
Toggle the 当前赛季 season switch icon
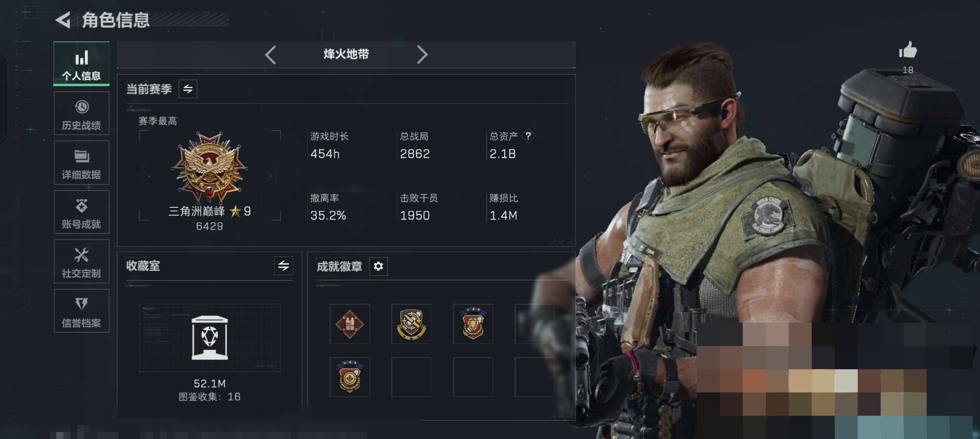click(188, 89)
